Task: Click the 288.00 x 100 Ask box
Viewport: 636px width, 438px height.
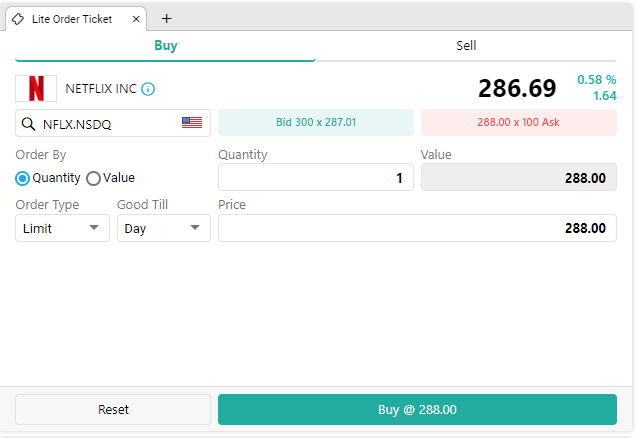Action: click(x=519, y=122)
